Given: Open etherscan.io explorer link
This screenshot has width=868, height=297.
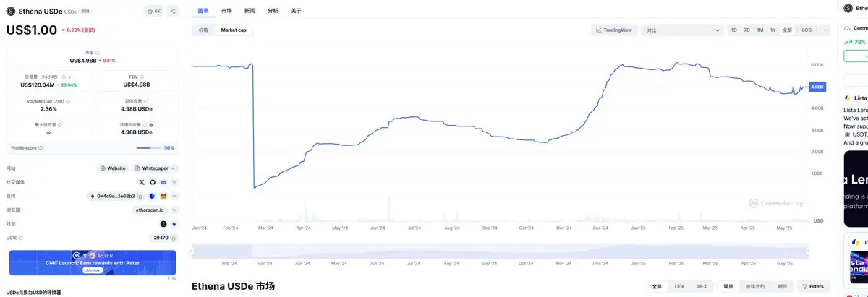Looking at the screenshot, I should (x=150, y=210).
